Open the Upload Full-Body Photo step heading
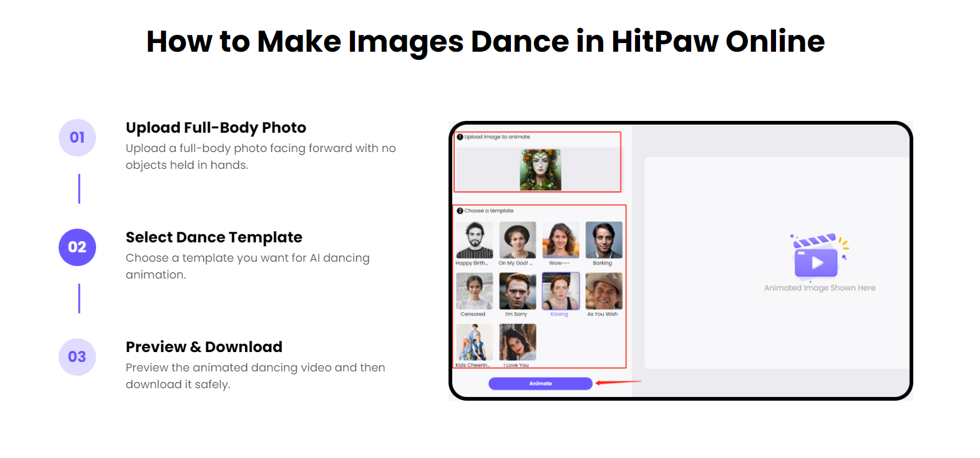The height and width of the screenshot is (458, 980). tap(216, 128)
